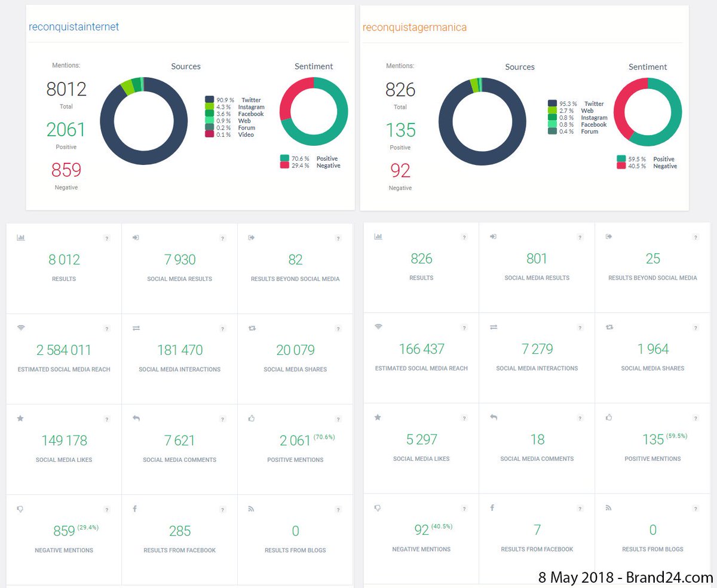The image size is (717, 588).
Task: Click the bar chart icon on the 8 012 Results card
Action: click(21, 237)
